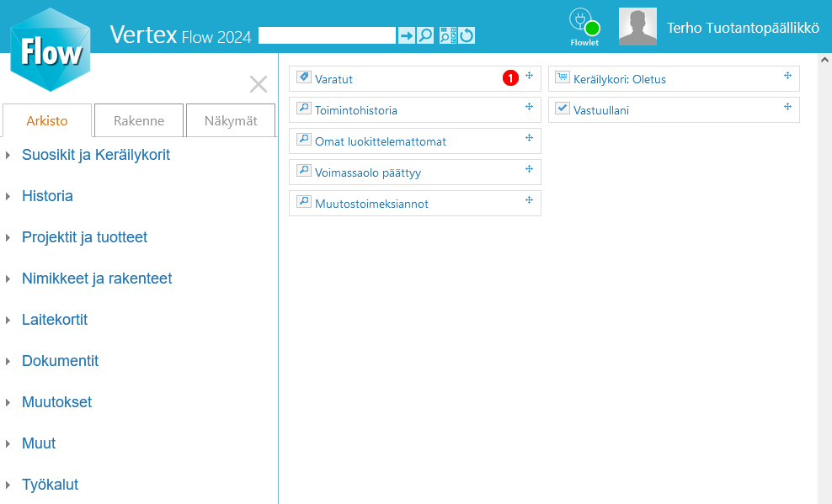Expand the Dokumentit tree section

coord(60,361)
